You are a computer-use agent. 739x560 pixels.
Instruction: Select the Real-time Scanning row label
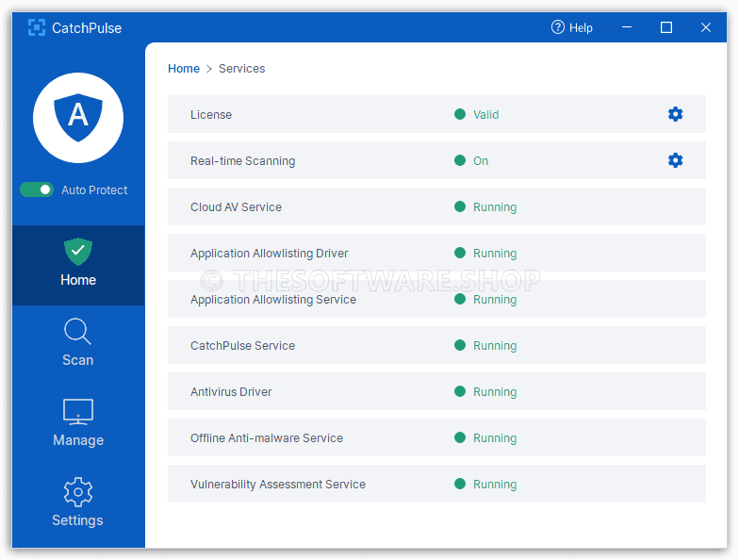tap(243, 160)
